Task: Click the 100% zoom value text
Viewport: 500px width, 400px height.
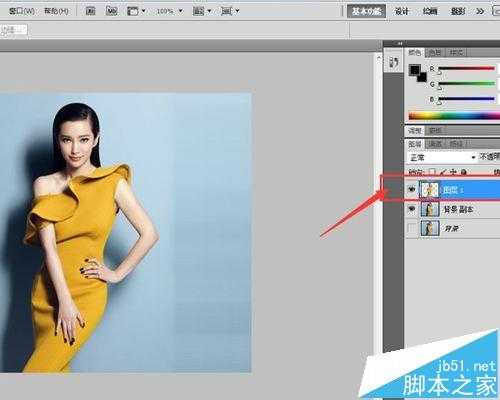Action: click(165, 11)
